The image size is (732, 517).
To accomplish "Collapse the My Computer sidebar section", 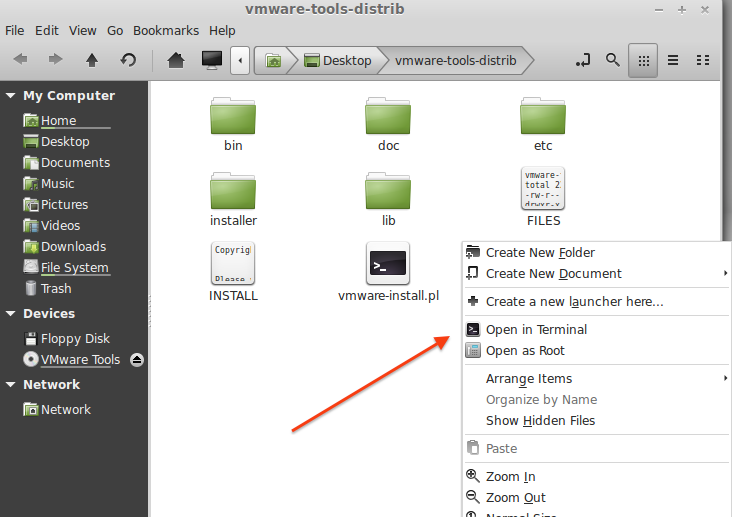I will pos(11,96).
